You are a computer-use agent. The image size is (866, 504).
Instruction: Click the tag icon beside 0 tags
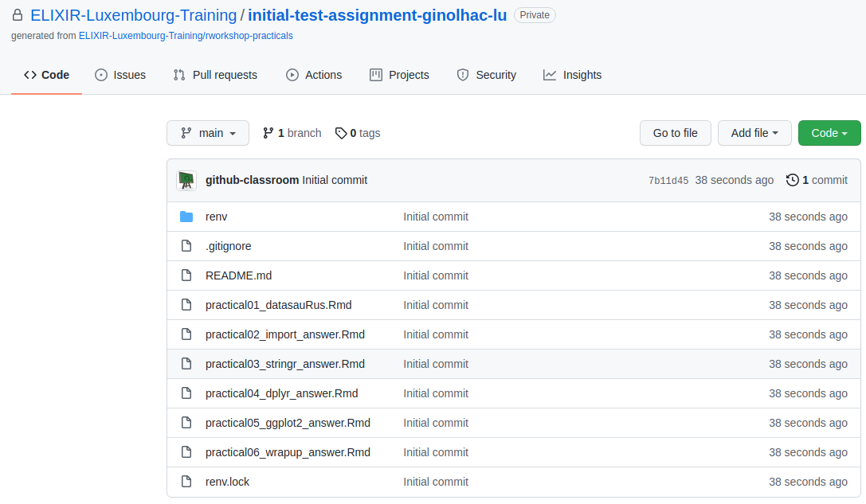pyautogui.click(x=341, y=133)
